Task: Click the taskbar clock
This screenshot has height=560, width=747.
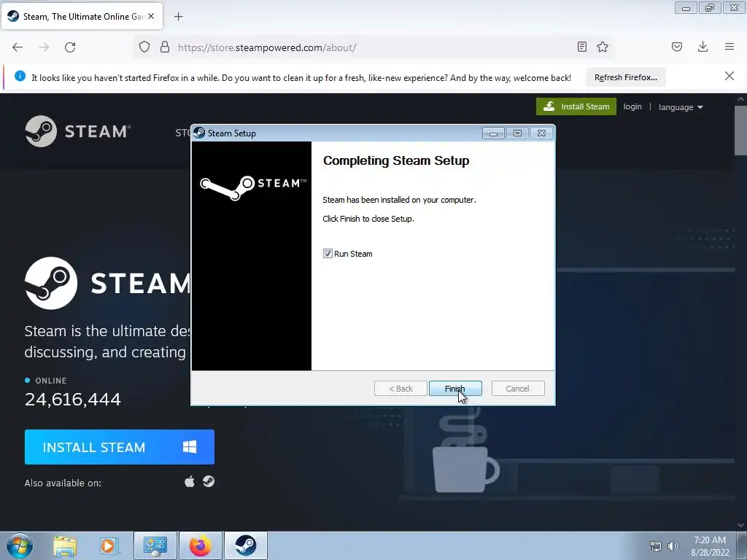Action: point(710,546)
